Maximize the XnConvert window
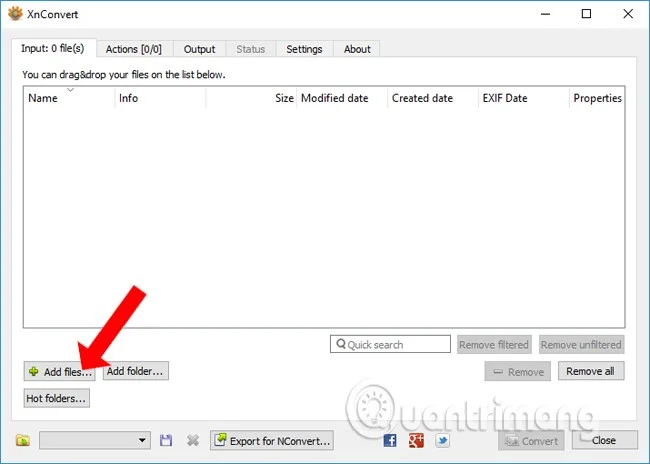650x464 pixels. 587,14
